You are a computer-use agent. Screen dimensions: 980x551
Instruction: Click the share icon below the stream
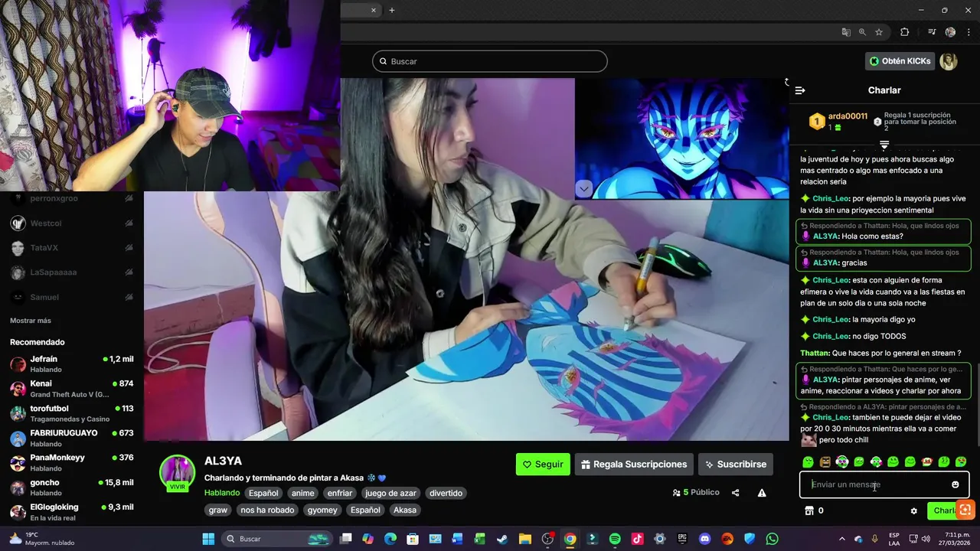[736, 493]
